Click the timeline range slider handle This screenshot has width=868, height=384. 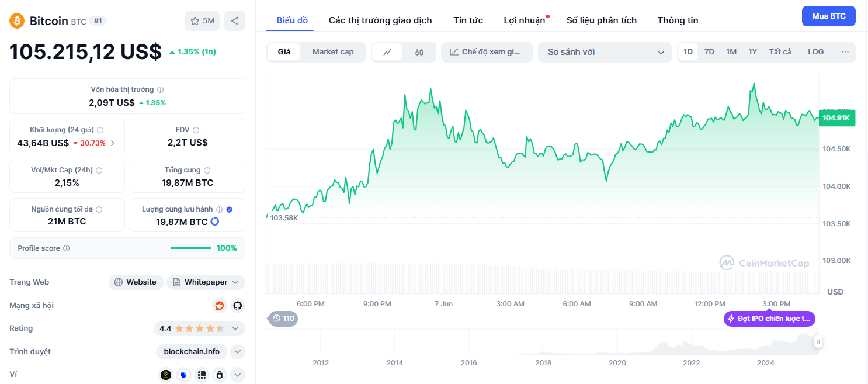tap(818, 342)
